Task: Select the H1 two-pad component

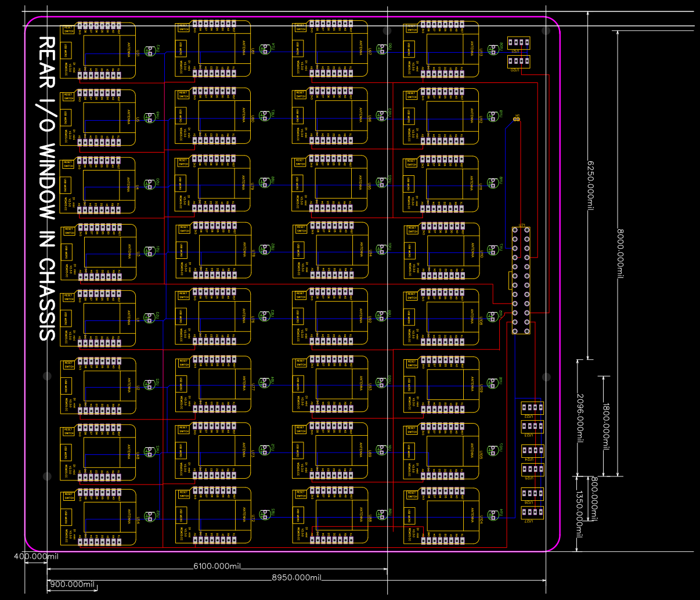Action: (x=517, y=119)
